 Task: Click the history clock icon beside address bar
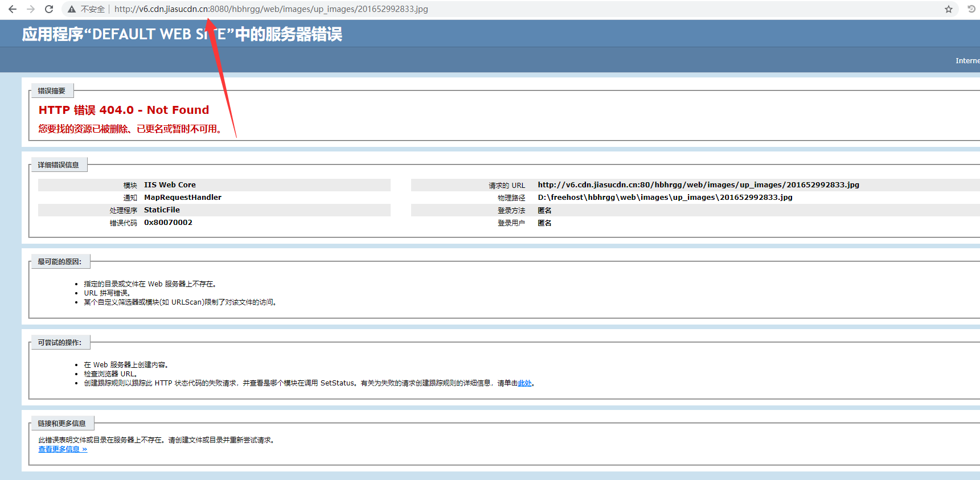[x=971, y=9]
